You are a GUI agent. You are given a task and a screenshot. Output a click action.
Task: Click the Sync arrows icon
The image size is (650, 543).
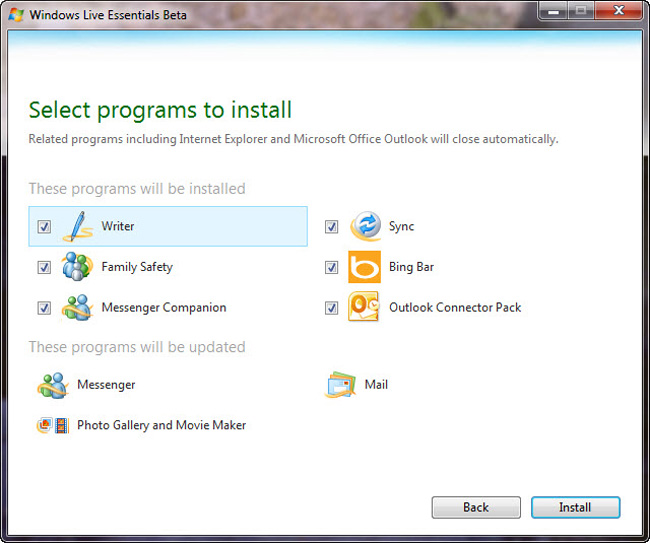click(x=364, y=227)
